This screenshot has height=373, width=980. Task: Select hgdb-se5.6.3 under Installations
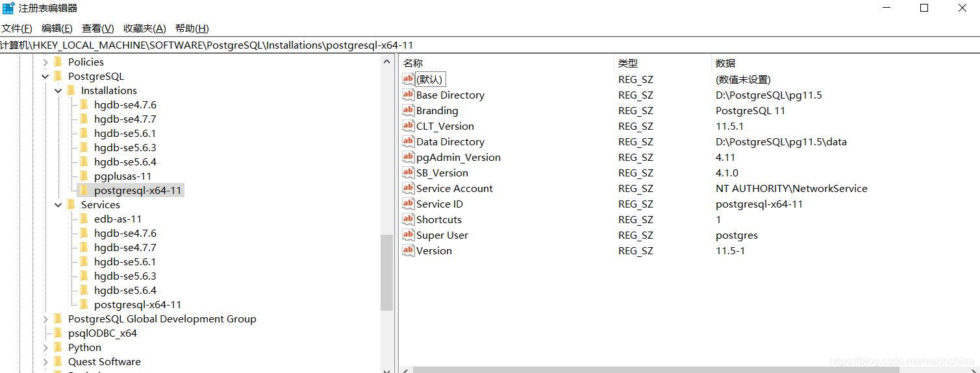tap(125, 147)
